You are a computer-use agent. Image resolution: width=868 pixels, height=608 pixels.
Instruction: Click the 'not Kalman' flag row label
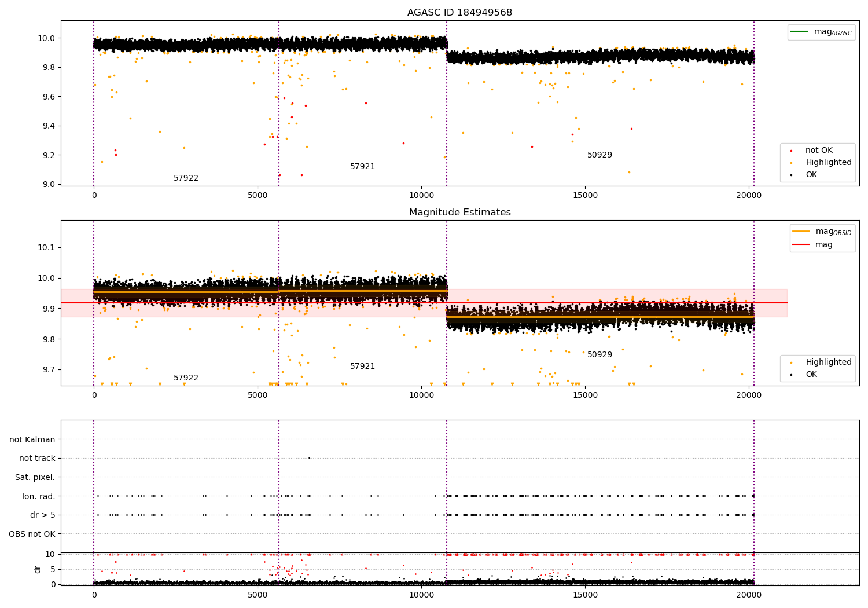[32, 440]
